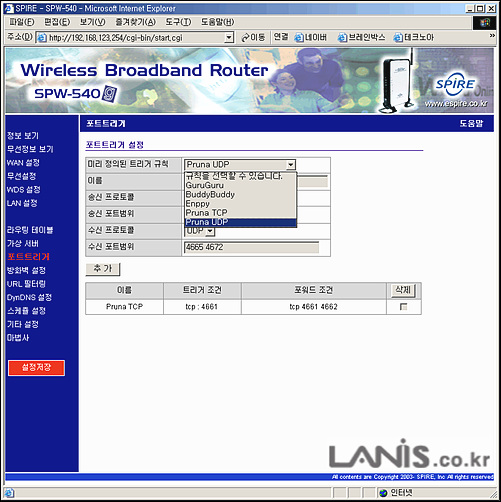Click the 'tcp 4661 4662' forward cell
Screen dimensions: 501x502
coord(313,307)
